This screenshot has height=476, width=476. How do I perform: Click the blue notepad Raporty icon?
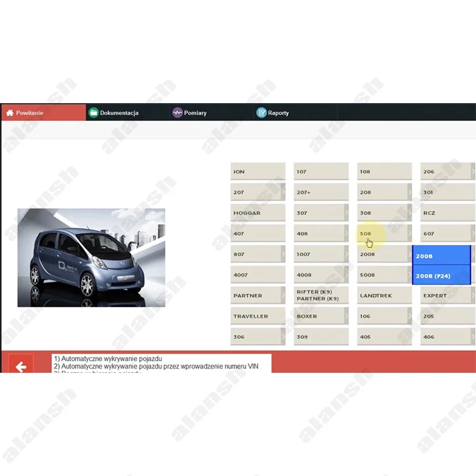pos(261,113)
